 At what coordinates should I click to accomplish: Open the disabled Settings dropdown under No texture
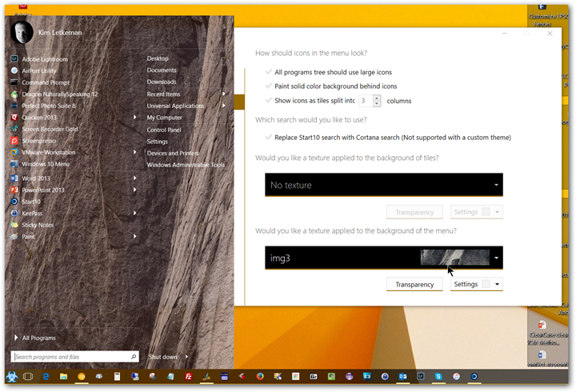[x=477, y=212]
